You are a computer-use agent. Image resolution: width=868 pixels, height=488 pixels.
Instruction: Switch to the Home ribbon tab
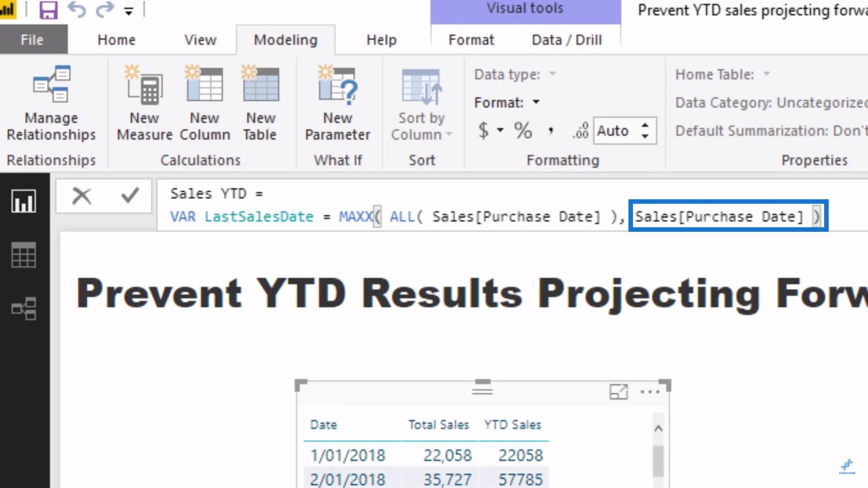tap(116, 40)
